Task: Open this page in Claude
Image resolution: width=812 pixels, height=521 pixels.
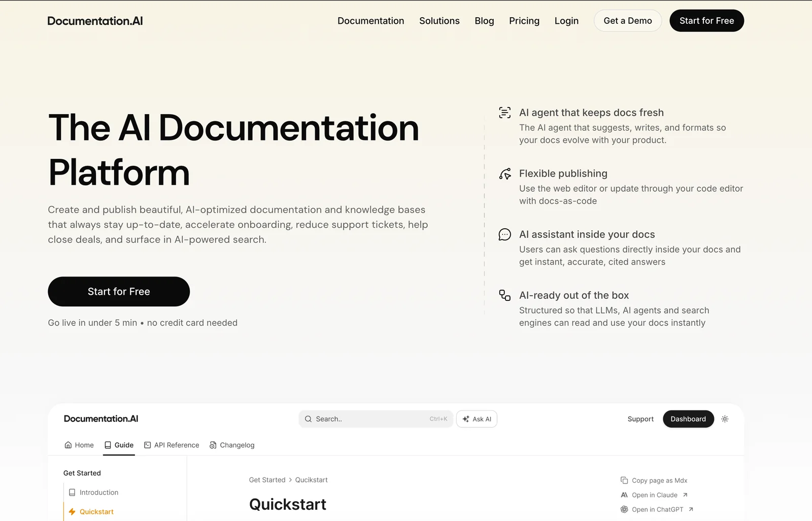Action: click(654, 495)
